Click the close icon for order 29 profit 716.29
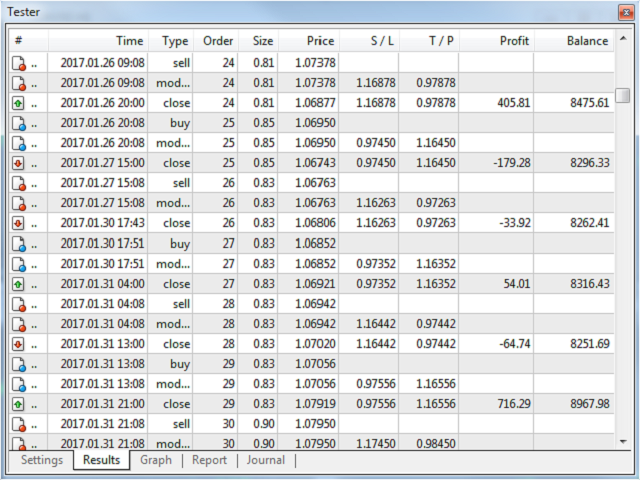The height and width of the screenshot is (480, 640). coord(19,403)
